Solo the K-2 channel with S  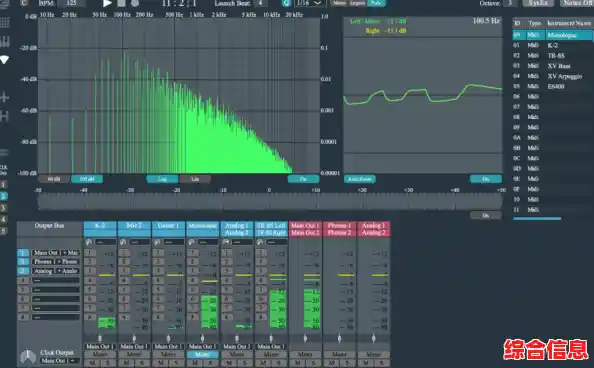click(108, 363)
